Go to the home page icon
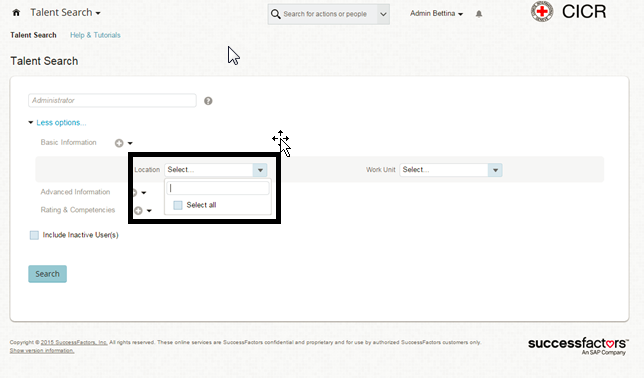 16,13
